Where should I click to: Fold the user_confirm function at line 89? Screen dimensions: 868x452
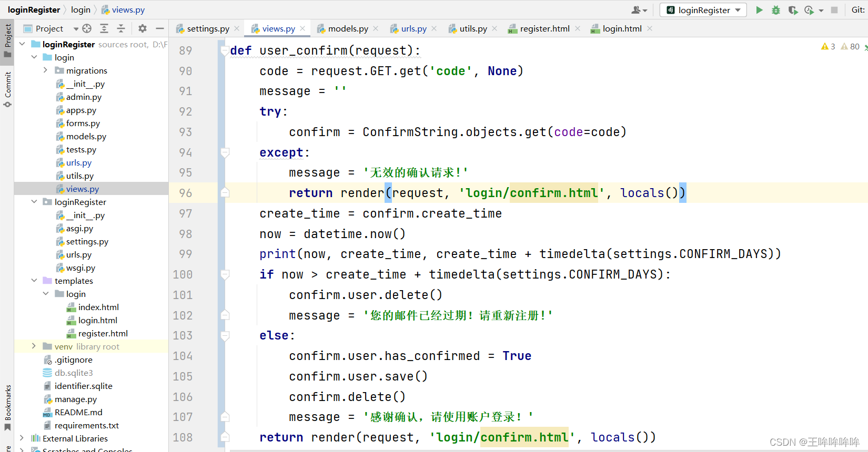pos(225,51)
